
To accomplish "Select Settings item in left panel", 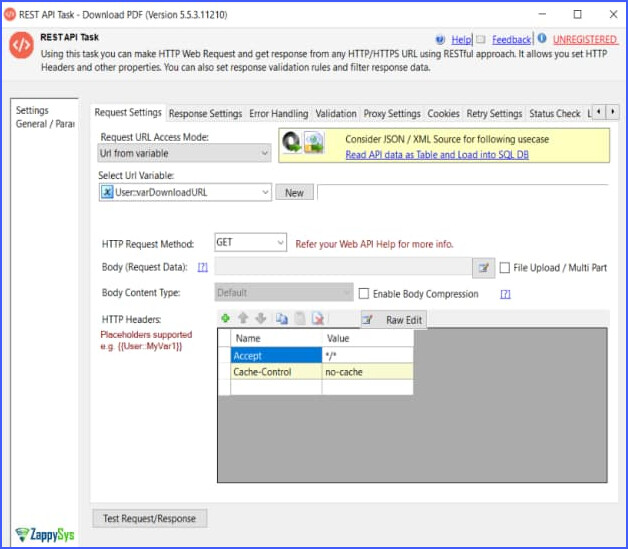I will 32,110.
